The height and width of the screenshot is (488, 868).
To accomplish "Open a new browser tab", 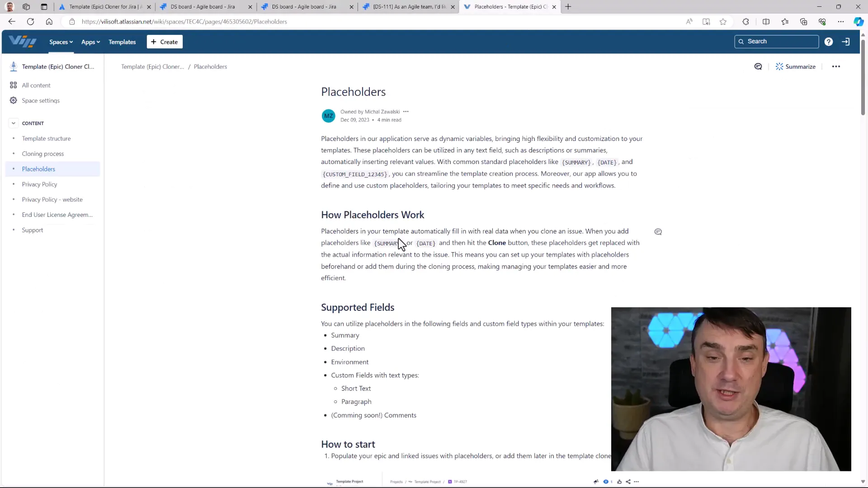I will click(x=568, y=7).
